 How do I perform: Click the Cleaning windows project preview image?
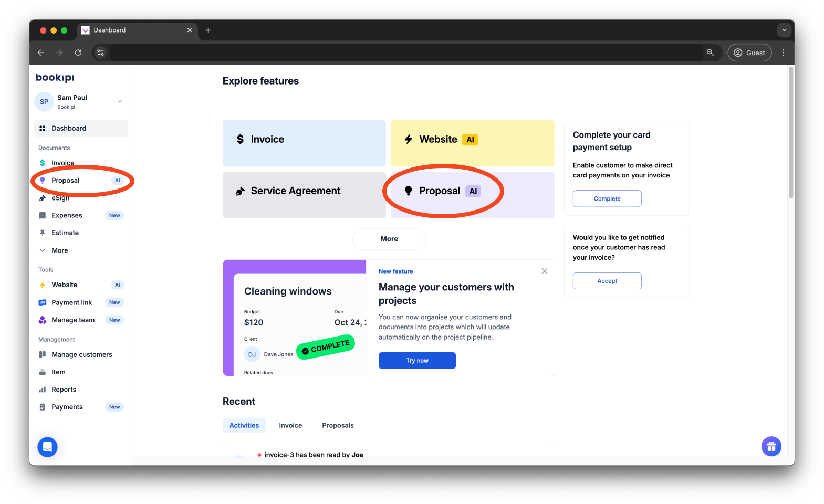(x=295, y=318)
